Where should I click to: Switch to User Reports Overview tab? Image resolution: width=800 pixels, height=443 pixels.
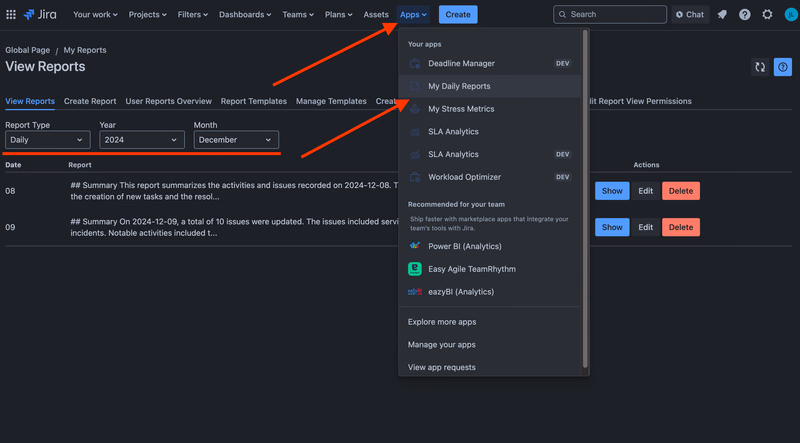pyautogui.click(x=168, y=101)
